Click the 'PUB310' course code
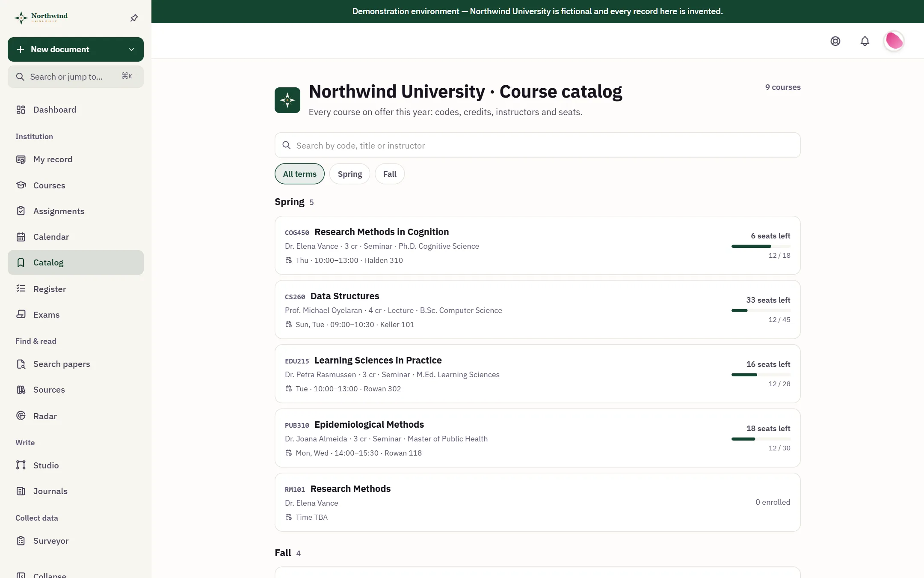The width and height of the screenshot is (924, 578). [x=297, y=425]
